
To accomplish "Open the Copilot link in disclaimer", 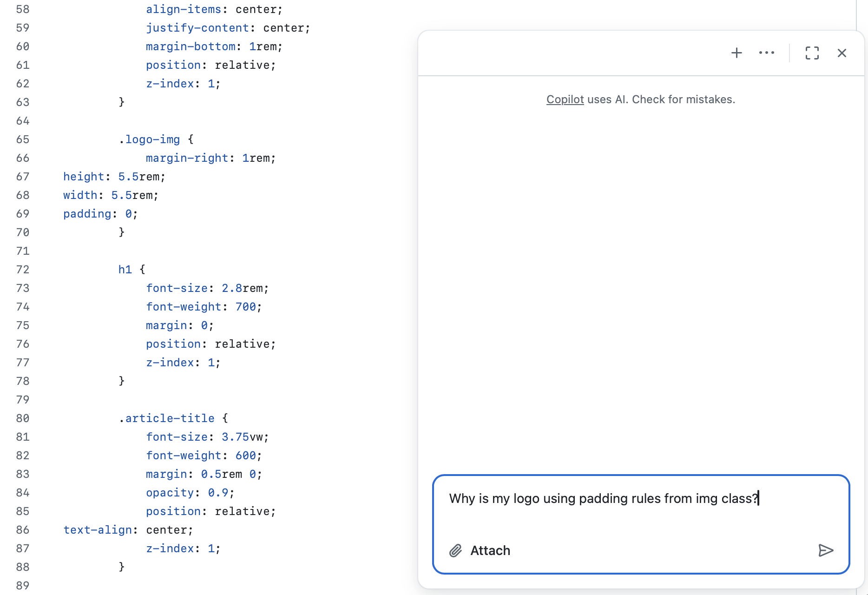I will pos(565,99).
